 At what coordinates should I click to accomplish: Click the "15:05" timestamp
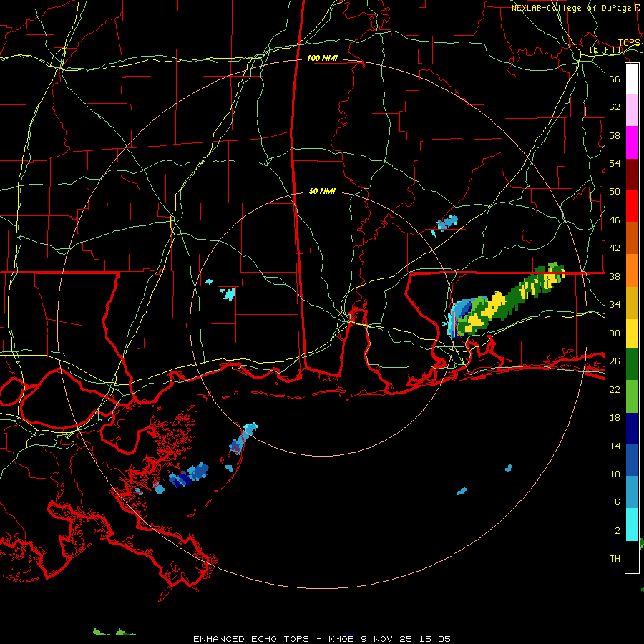pos(435,639)
